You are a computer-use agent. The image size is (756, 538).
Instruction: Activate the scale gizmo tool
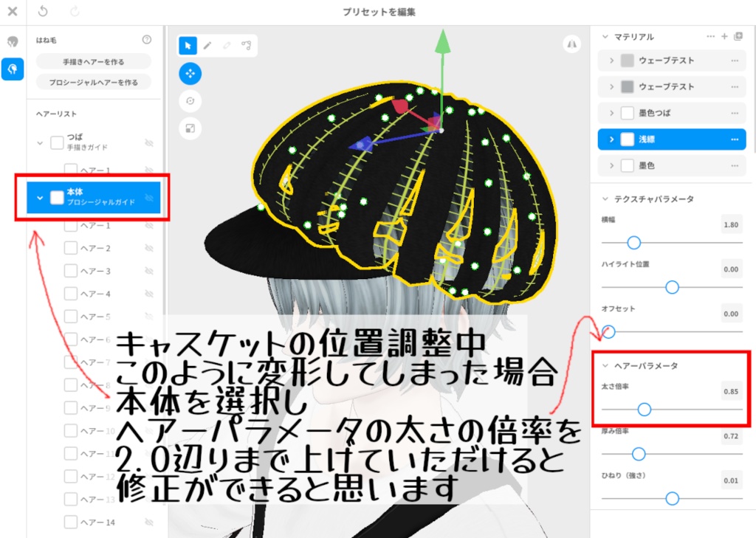coord(190,128)
